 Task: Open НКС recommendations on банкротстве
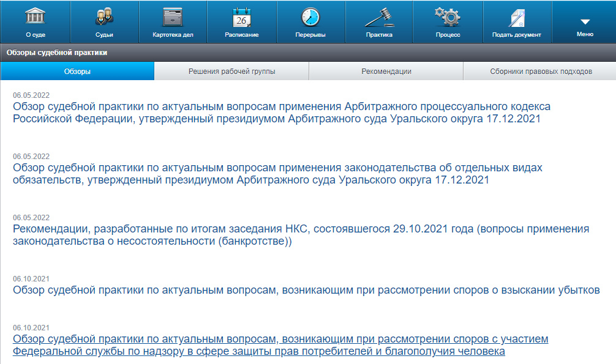[x=301, y=235]
